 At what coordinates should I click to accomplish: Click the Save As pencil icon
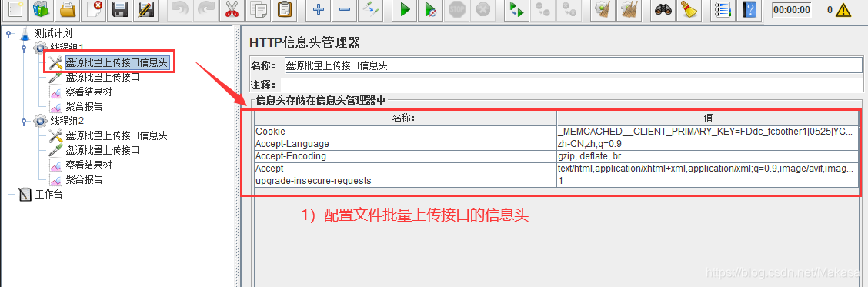147,9
